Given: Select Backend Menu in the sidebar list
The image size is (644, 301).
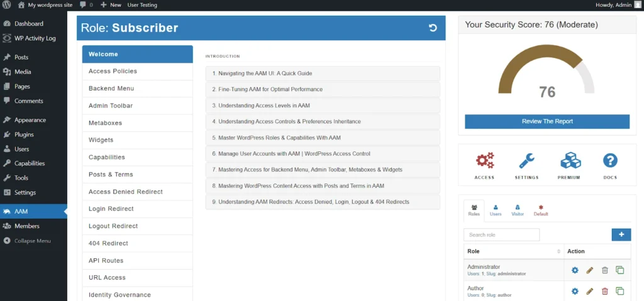Looking at the screenshot, I should 137,89.
